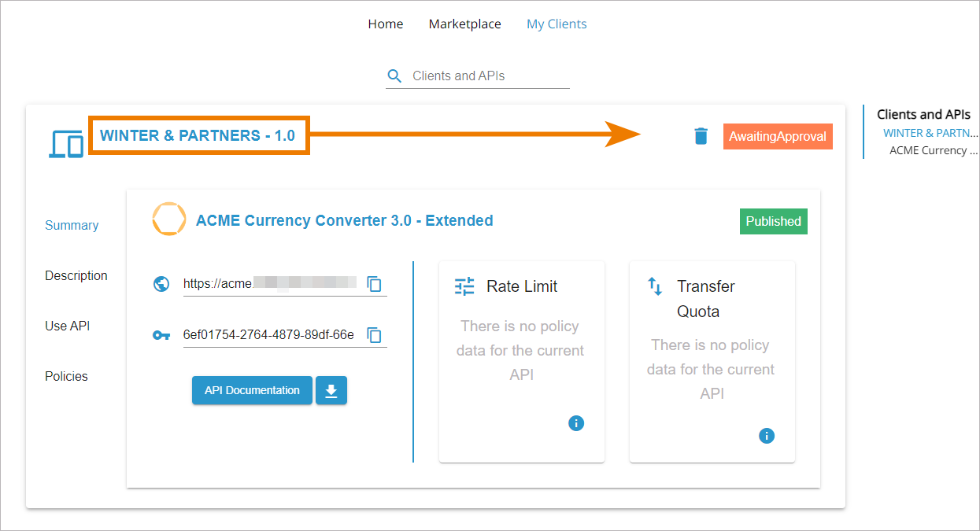The height and width of the screenshot is (531, 980).
Task: Delete the WINTER & PARTNERS client via trash icon
Action: [701, 136]
